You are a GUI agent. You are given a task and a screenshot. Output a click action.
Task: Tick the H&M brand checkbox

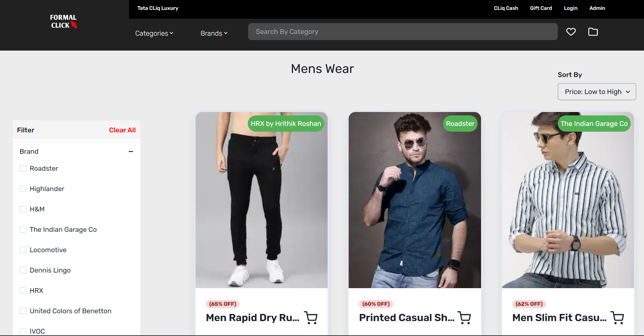pos(23,209)
